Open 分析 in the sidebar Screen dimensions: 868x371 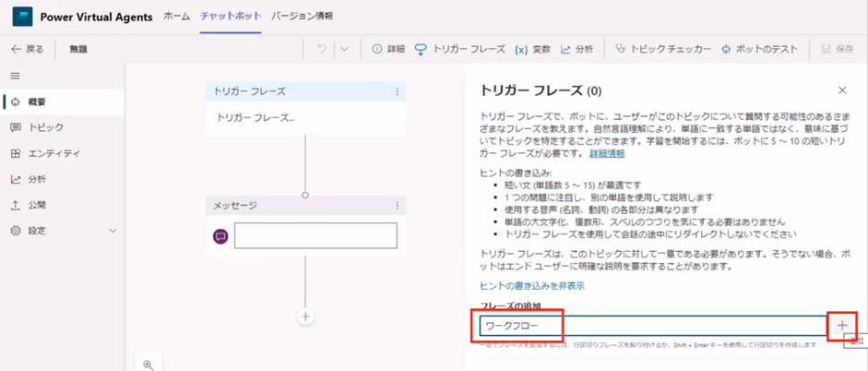62,179
